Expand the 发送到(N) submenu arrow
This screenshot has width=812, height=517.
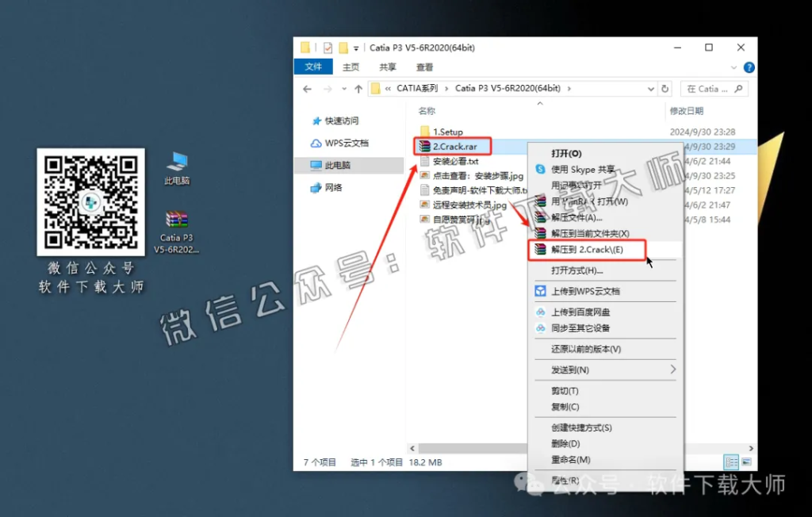click(x=675, y=370)
